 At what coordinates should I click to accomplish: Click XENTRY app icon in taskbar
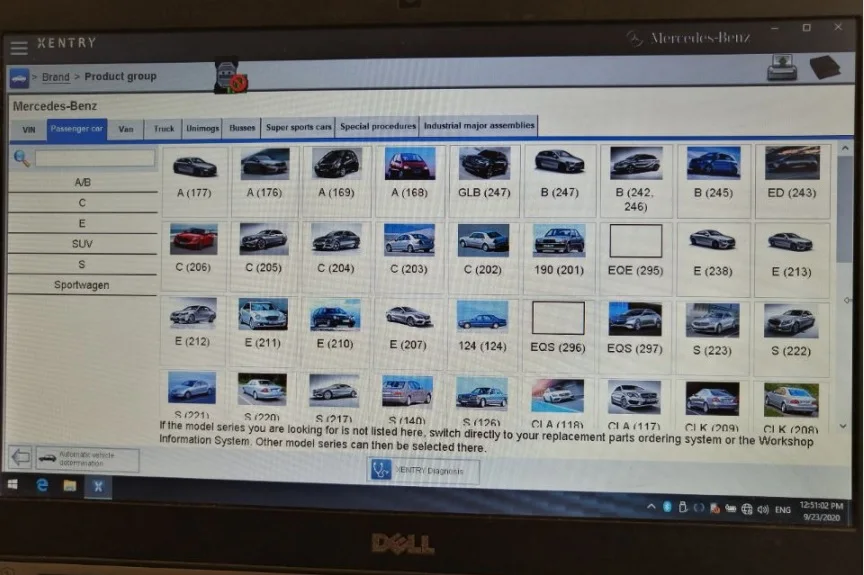98,487
